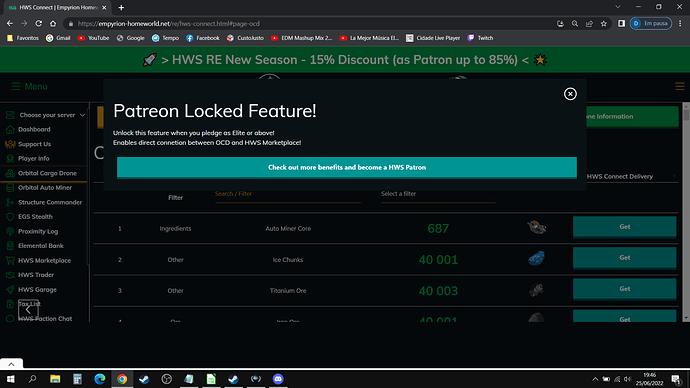Image resolution: width=690 pixels, height=388 pixels.
Task: Open HWS Connect Delivery dropdown
Action: [631, 176]
